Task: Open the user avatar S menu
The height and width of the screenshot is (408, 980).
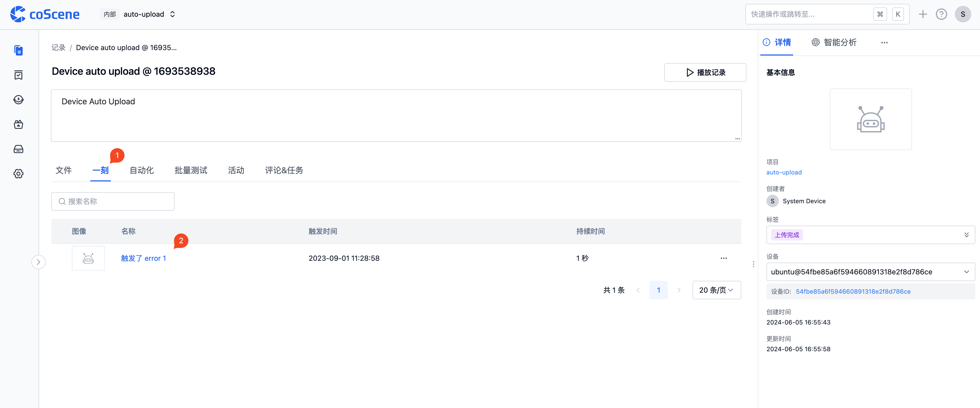Action: point(963,14)
